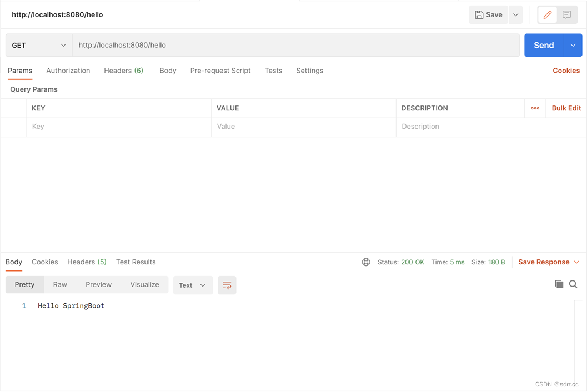Click the Value input cell
Image resolution: width=587 pixels, height=392 pixels.
click(304, 127)
